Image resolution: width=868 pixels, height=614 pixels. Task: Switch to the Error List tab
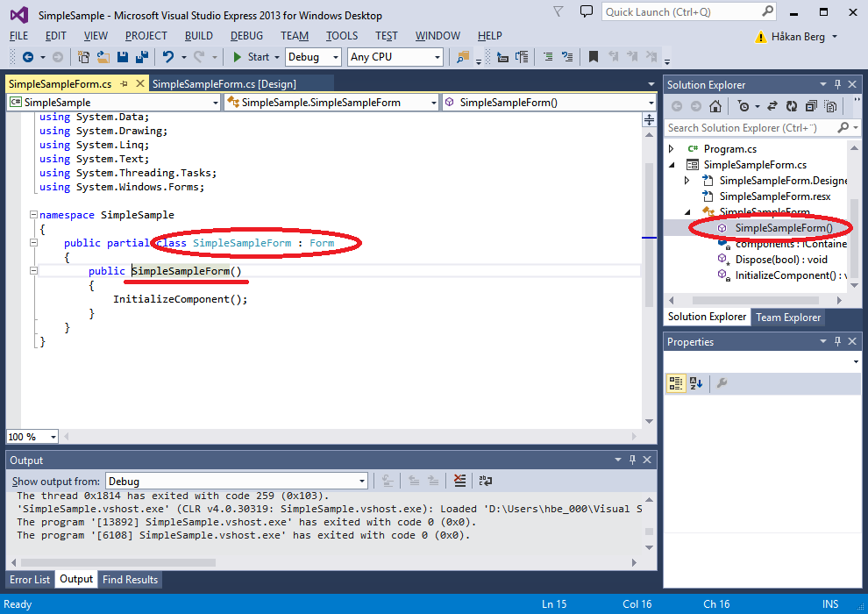[x=30, y=579]
